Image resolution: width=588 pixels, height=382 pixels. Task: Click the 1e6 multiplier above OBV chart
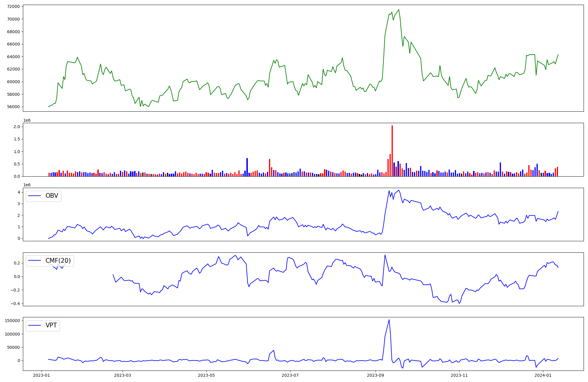[x=27, y=185]
